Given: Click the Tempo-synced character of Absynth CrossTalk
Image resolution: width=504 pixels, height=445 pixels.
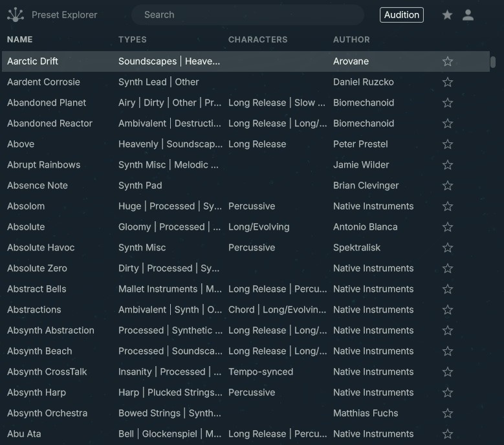Looking at the screenshot, I should point(261,372).
